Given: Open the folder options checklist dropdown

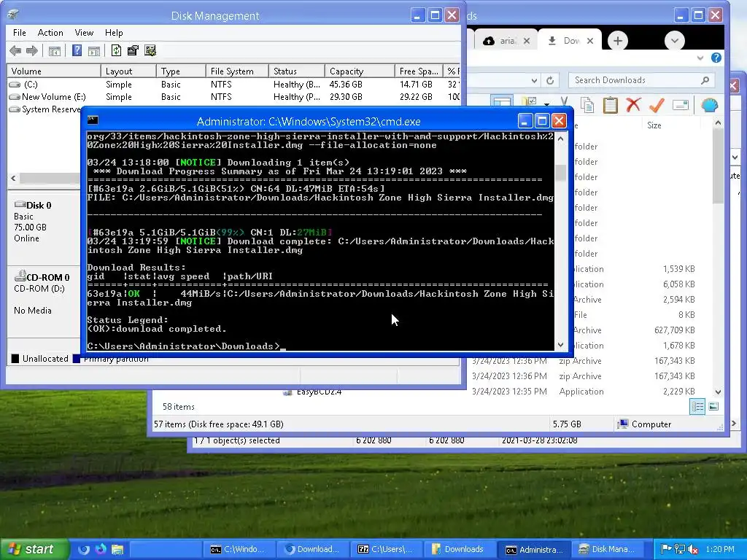Looking at the screenshot, I should coord(547,104).
